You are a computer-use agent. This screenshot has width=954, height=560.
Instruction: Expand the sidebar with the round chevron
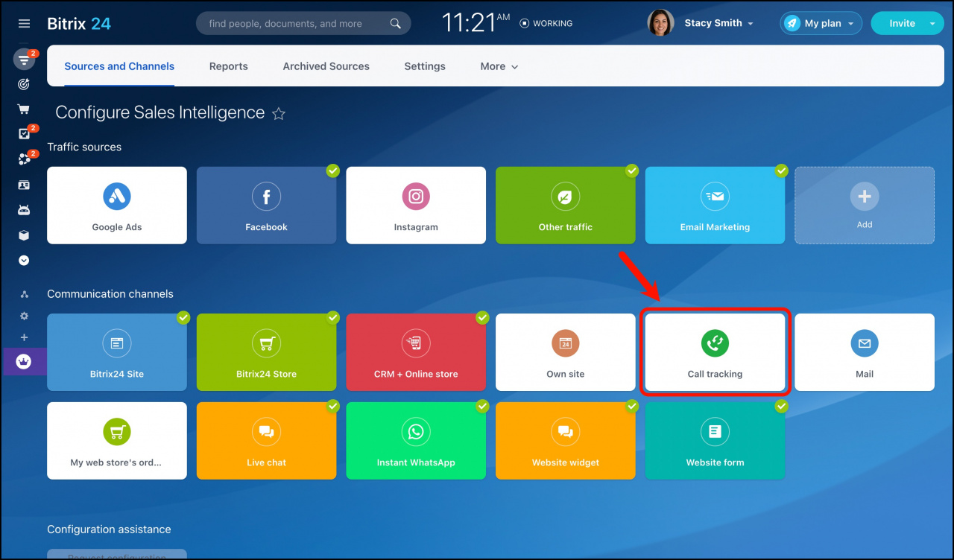(x=24, y=261)
